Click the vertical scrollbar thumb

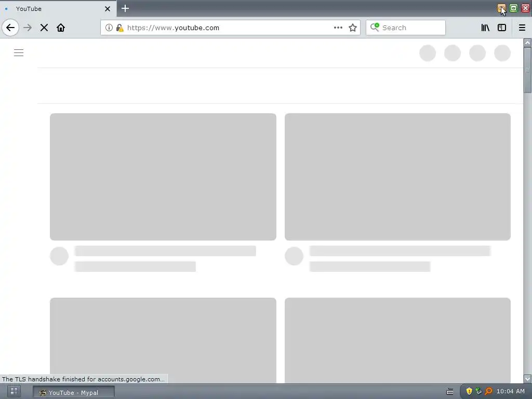pos(527,70)
